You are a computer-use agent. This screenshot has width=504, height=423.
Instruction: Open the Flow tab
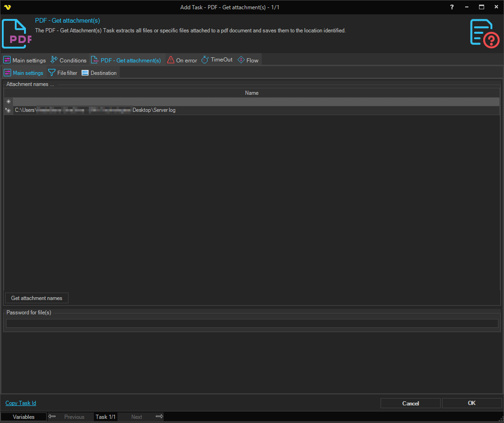point(248,60)
